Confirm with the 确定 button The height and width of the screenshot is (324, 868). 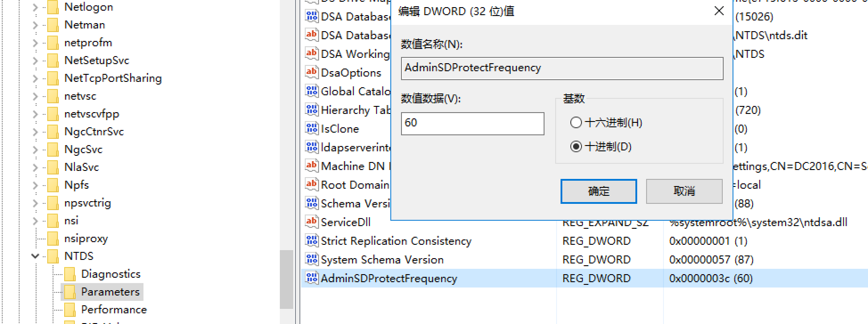598,191
